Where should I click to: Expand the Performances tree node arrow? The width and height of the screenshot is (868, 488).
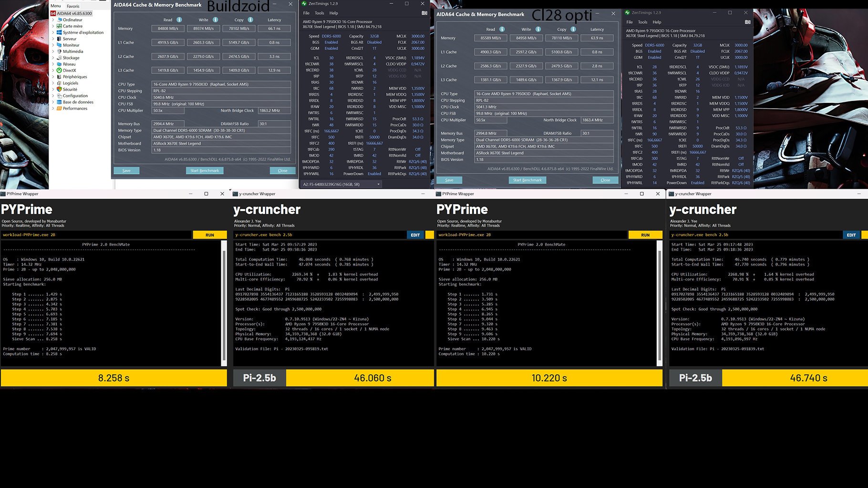[53, 108]
